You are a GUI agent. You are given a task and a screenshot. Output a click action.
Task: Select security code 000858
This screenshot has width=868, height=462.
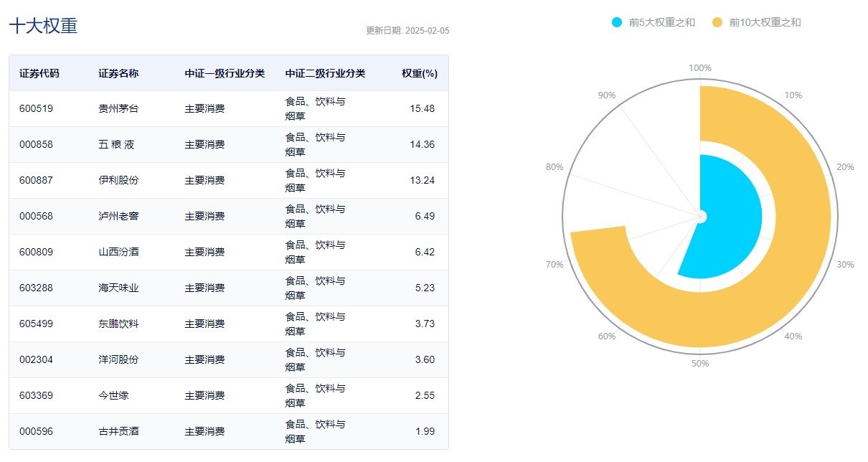(x=36, y=144)
